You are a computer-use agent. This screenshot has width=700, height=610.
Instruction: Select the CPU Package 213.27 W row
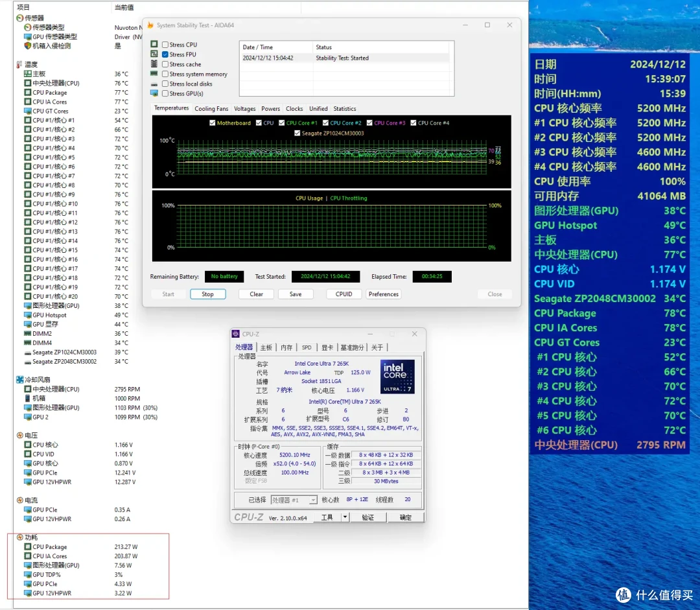point(81,547)
